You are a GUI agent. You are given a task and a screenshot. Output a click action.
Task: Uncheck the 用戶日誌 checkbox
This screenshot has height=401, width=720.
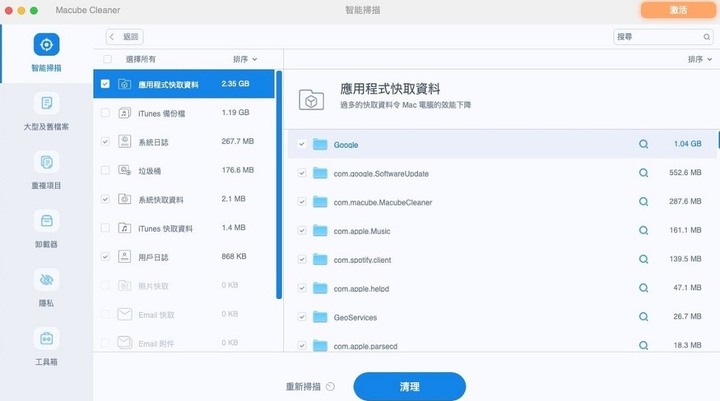105,257
